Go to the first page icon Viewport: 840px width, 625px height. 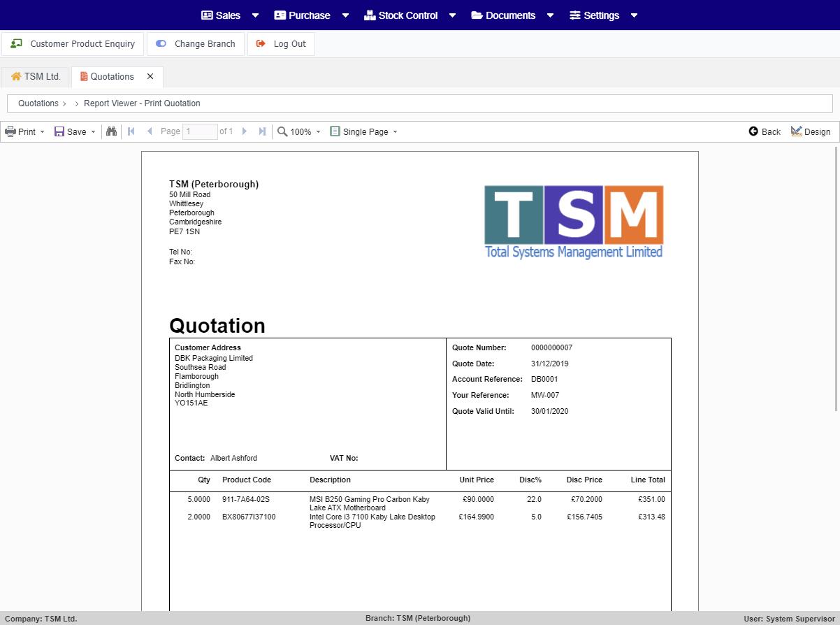pos(131,131)
